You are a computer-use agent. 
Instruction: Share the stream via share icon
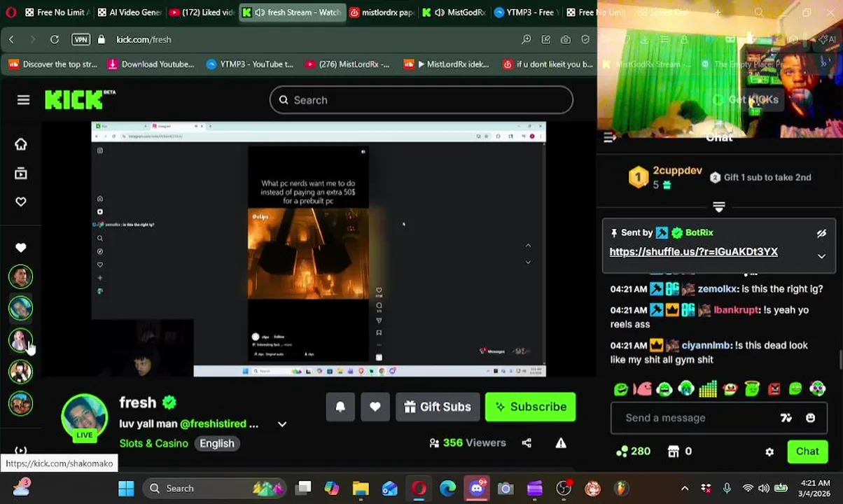click(x=527, y=443)
